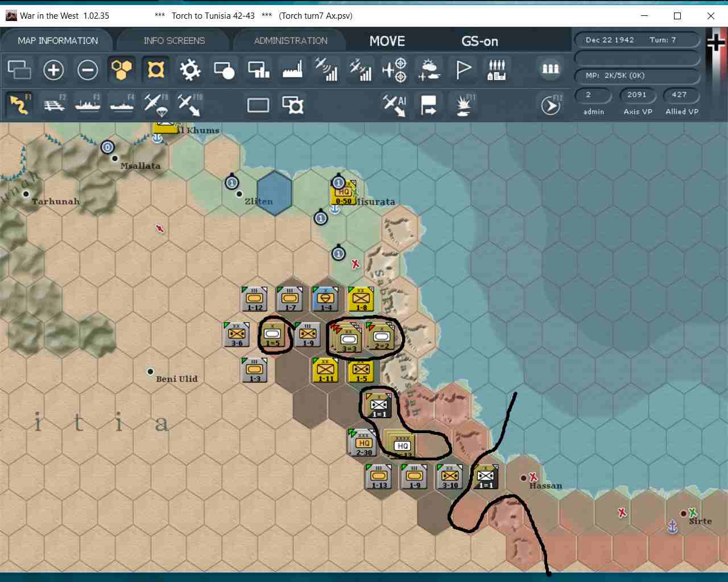The width and height of the screenshot is (728, 582).
Task: End turn with the F12 arrow button
Action: click(x=551, y=105)
